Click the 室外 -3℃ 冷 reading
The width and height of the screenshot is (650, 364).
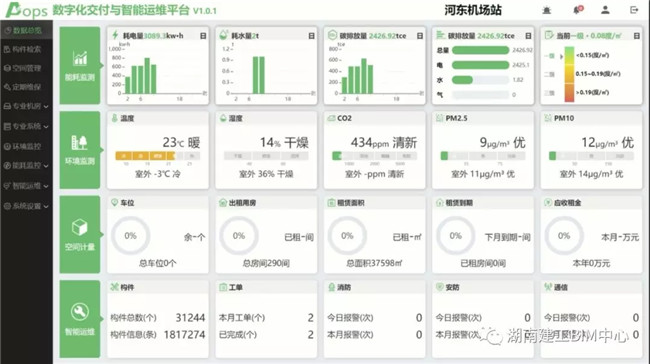pos(158,174)
